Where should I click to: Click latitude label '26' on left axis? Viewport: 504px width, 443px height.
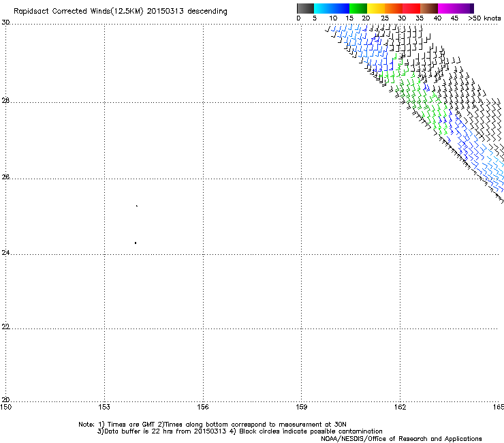[x=5, y=177]
